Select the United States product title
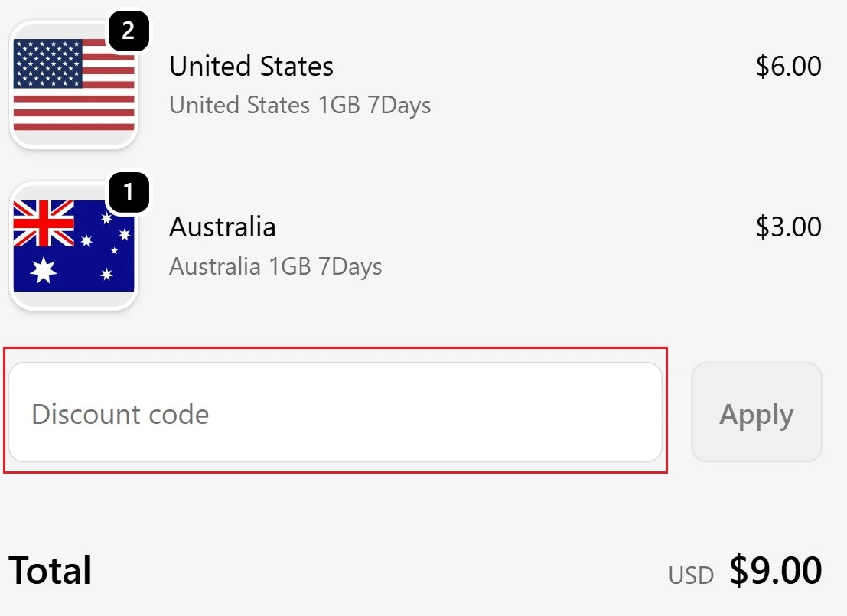The width and height of the screenshot is (847, 616). pyautogui.click(x=251, y=67)
